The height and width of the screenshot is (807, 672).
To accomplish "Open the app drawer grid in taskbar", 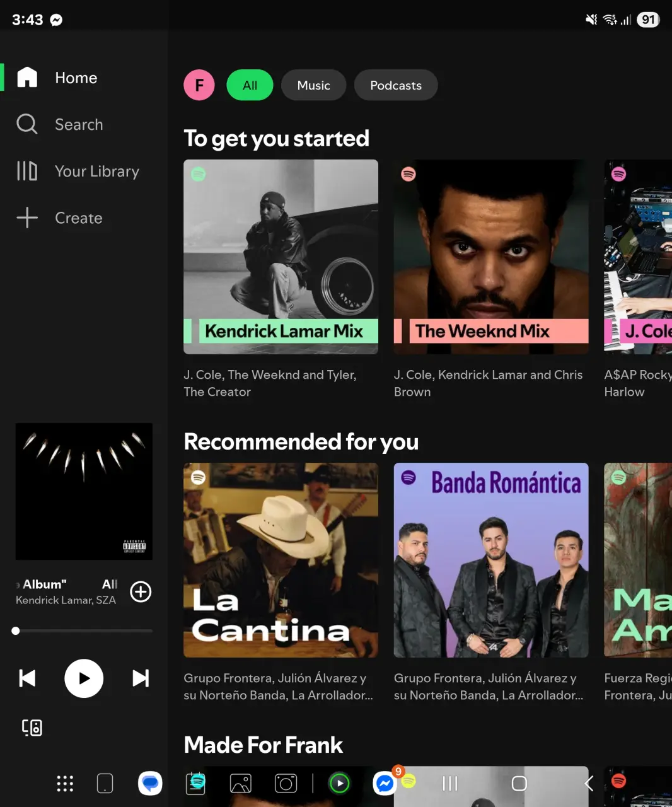I will click(x=65, y=784).
